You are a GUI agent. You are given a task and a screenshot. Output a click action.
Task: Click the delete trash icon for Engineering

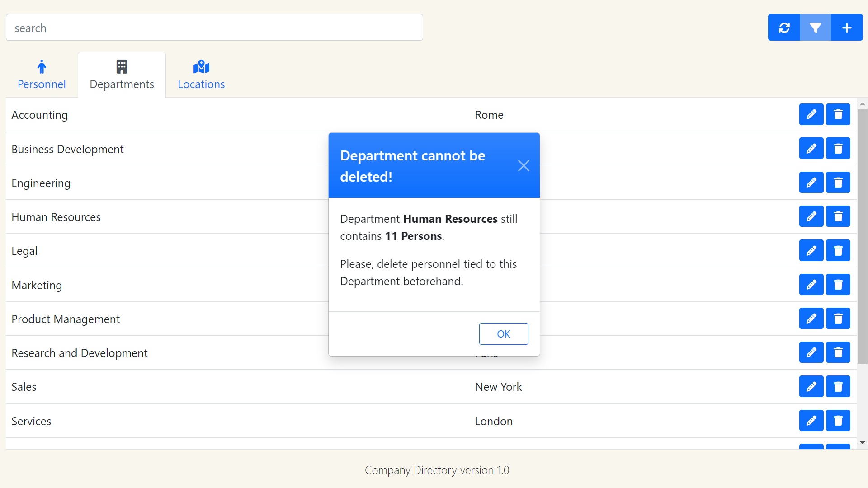coord(838,183)
